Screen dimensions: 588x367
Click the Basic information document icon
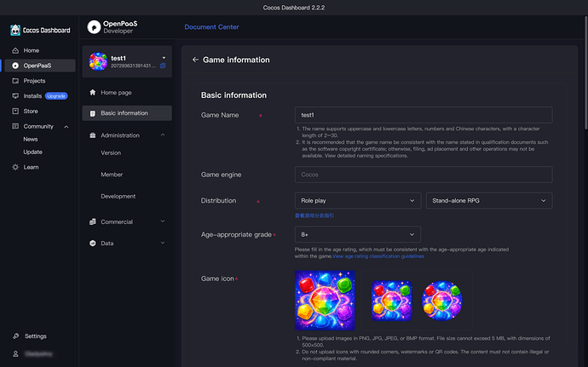click(93, 113)
